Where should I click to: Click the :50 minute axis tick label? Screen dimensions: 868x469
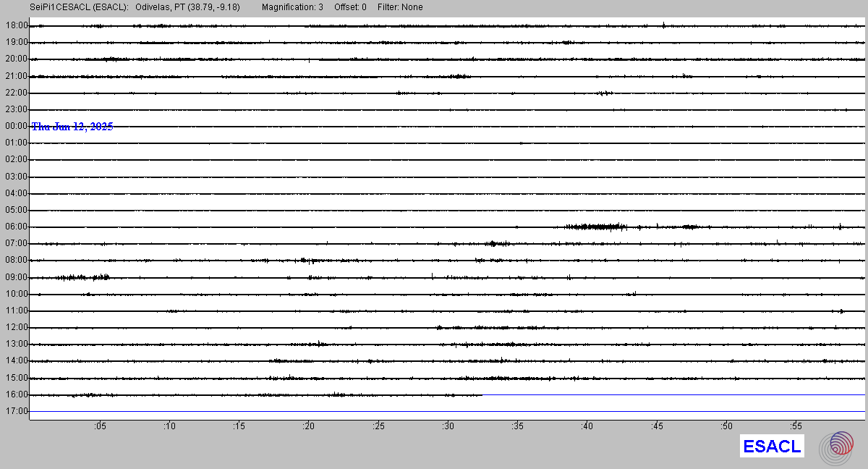pyautogui.click(x=726, y=426)
